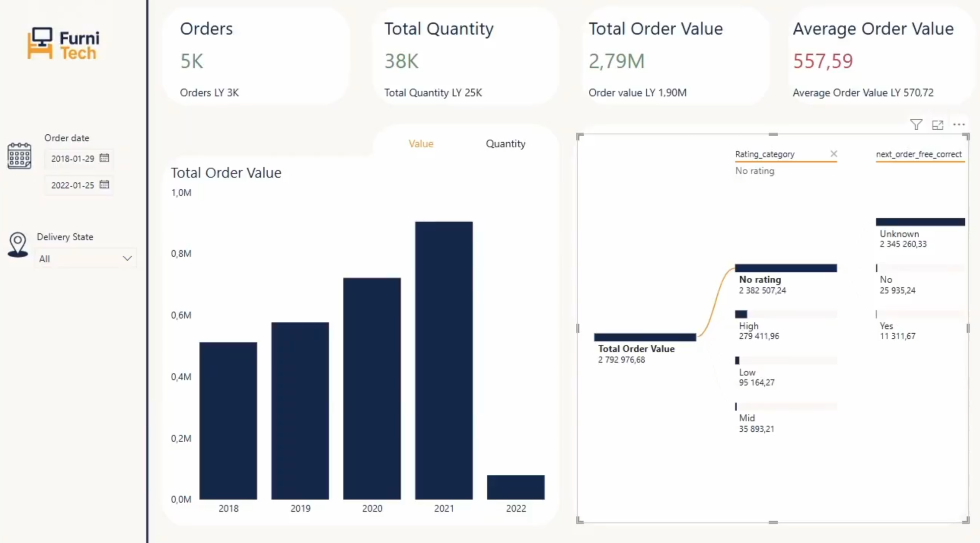Click the location pin icon beside Delivery State
This screenshot has width=980, height=543.
(17, 244)
